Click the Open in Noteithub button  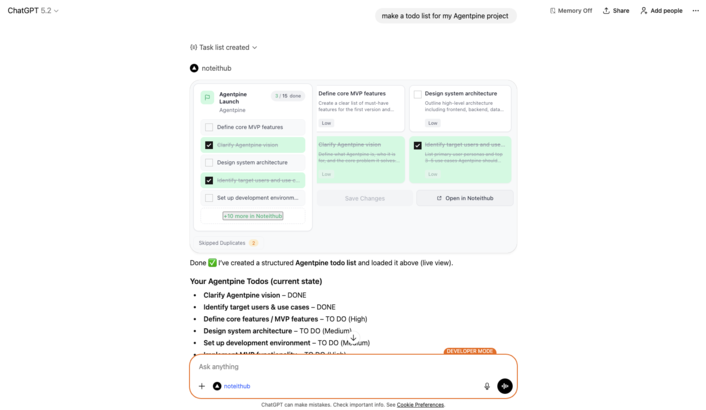(465, 198)
